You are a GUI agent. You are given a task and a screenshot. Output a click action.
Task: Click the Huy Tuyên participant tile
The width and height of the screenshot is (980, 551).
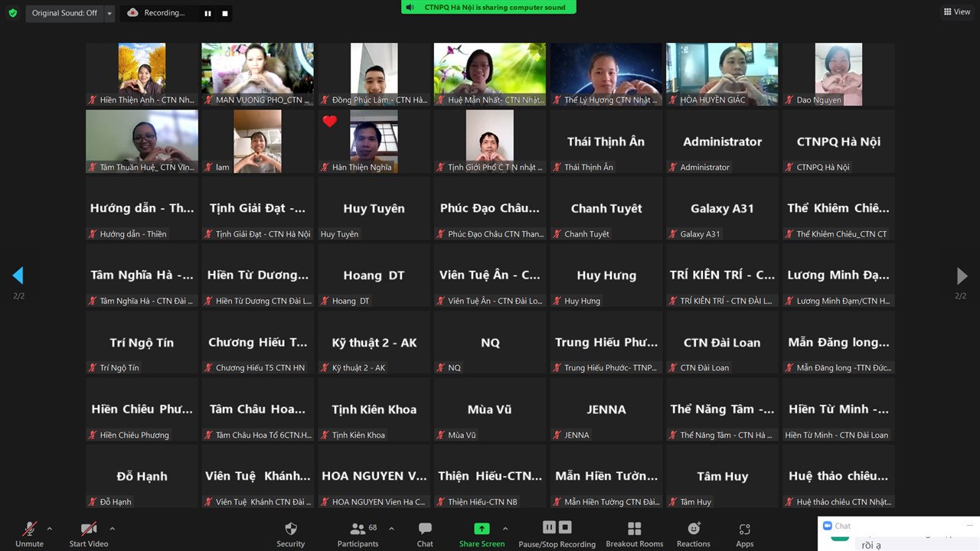pos(374,208)
